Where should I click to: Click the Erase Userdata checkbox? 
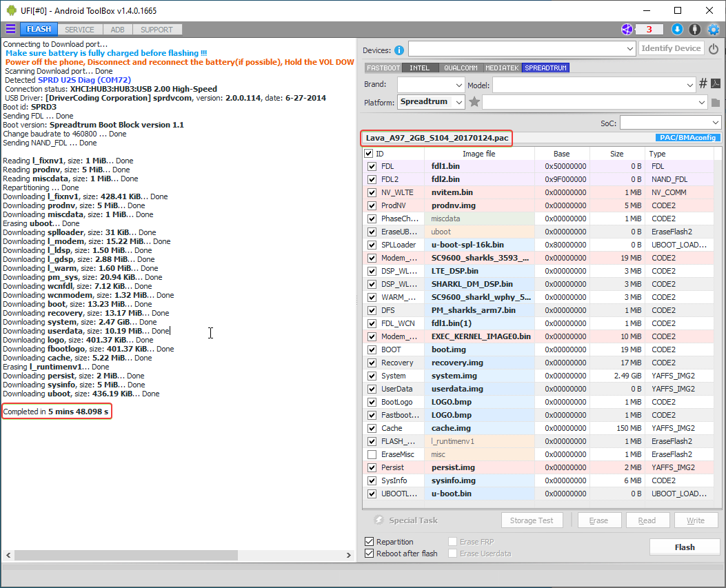tap(453, 554)
